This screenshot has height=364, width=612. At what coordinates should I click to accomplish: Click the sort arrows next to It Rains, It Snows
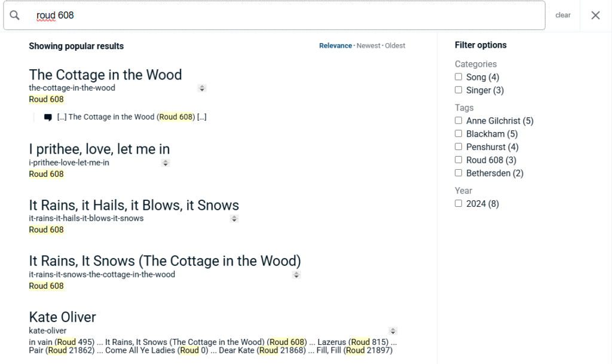[x=296, y=274]
